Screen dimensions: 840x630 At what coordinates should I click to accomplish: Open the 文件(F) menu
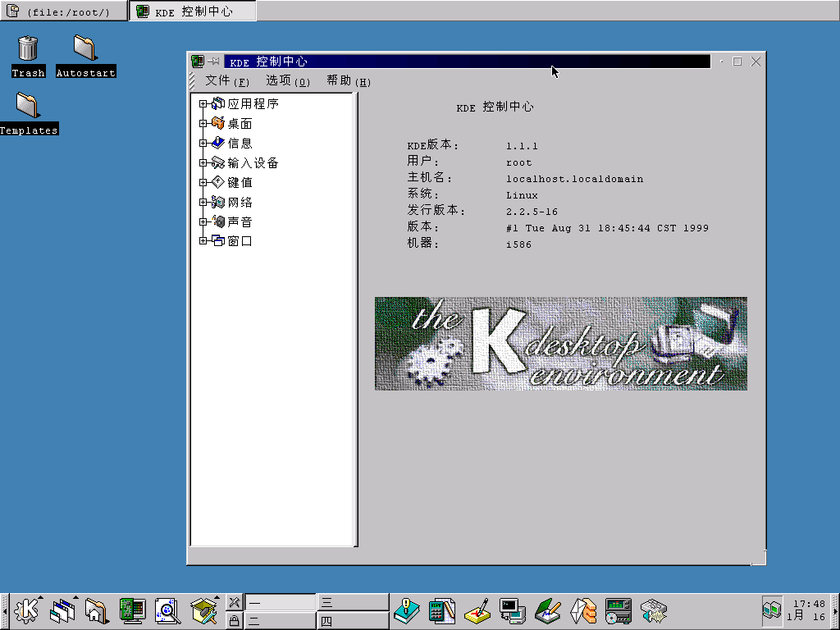pyautogui.click(x=228, y=81)
